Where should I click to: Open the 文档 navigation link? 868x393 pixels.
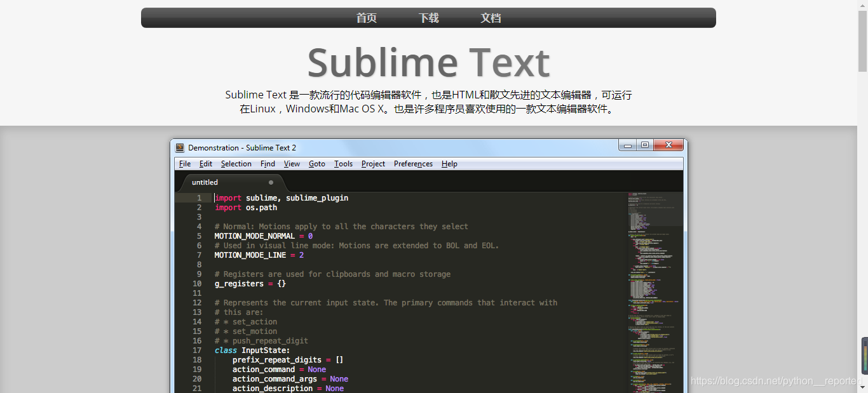point(491,18)
